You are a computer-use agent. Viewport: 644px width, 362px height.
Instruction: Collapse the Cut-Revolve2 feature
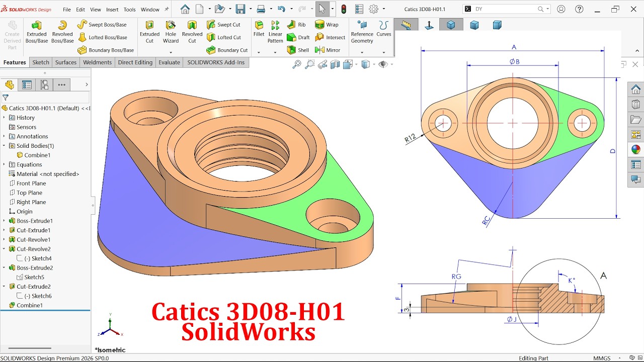pyautogui.click(x=4, y=249)
